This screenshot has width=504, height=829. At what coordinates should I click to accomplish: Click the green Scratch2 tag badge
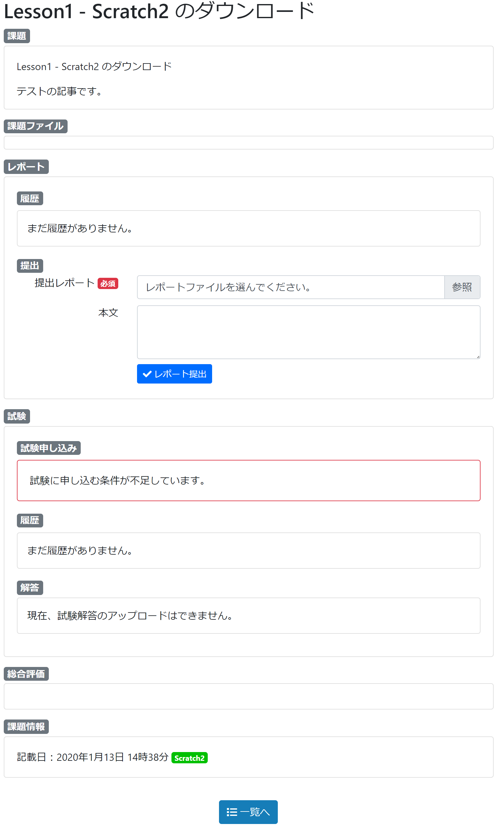coord(189,758)
